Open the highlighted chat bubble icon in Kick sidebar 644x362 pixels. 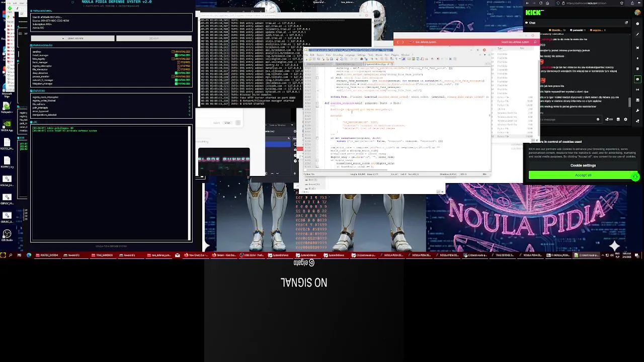coord(637,79)
